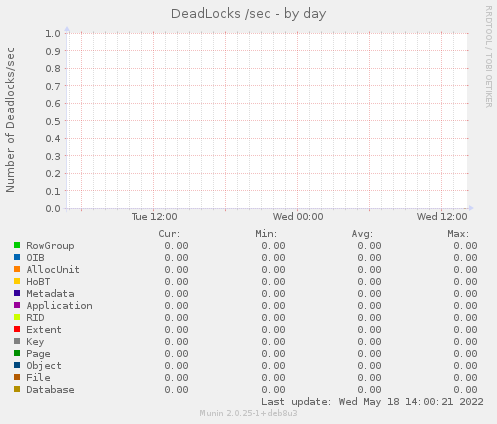Click the 0.8 y-axis tick label

pos(53,68)
